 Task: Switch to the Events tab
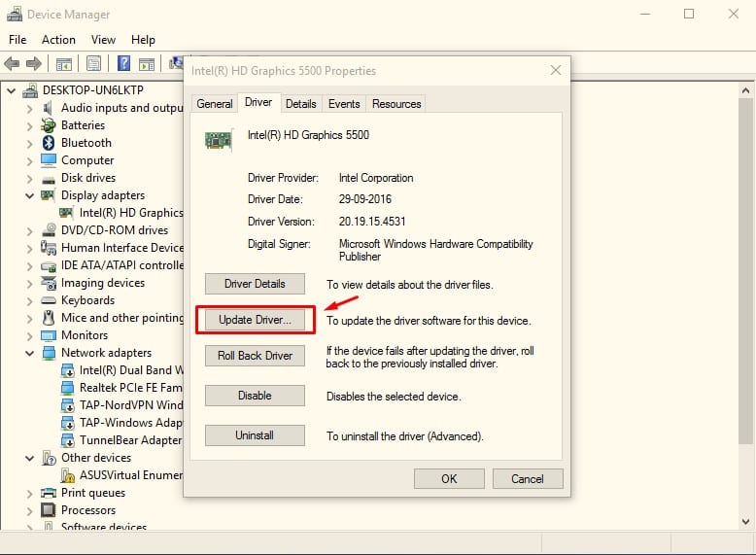(344, 104)
